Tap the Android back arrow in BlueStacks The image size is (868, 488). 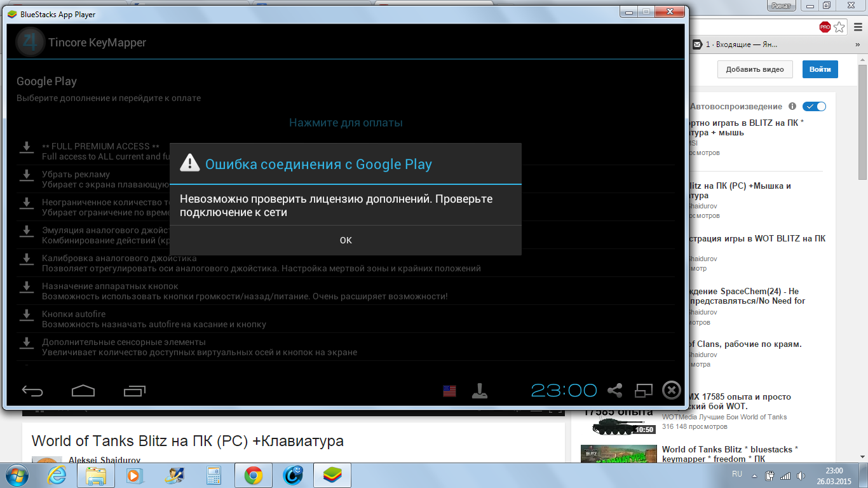point(32,391)
